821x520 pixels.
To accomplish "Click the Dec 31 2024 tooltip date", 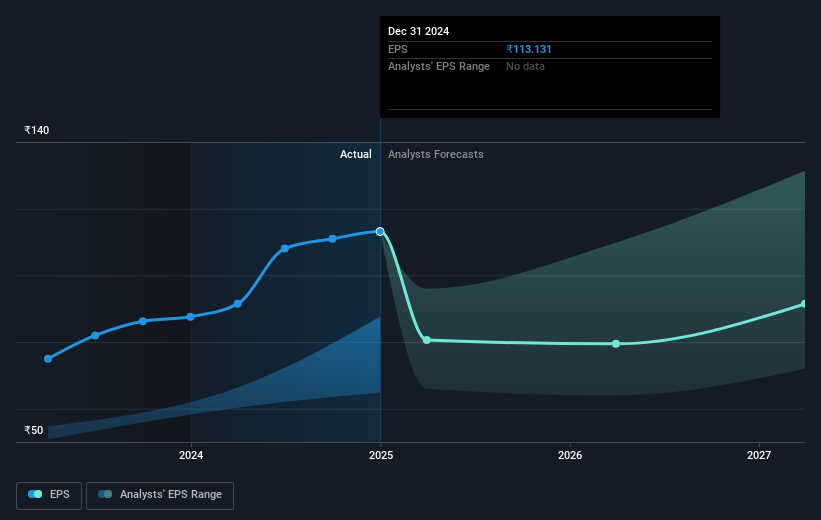I will pyautogui.click(x=418, y=31).
